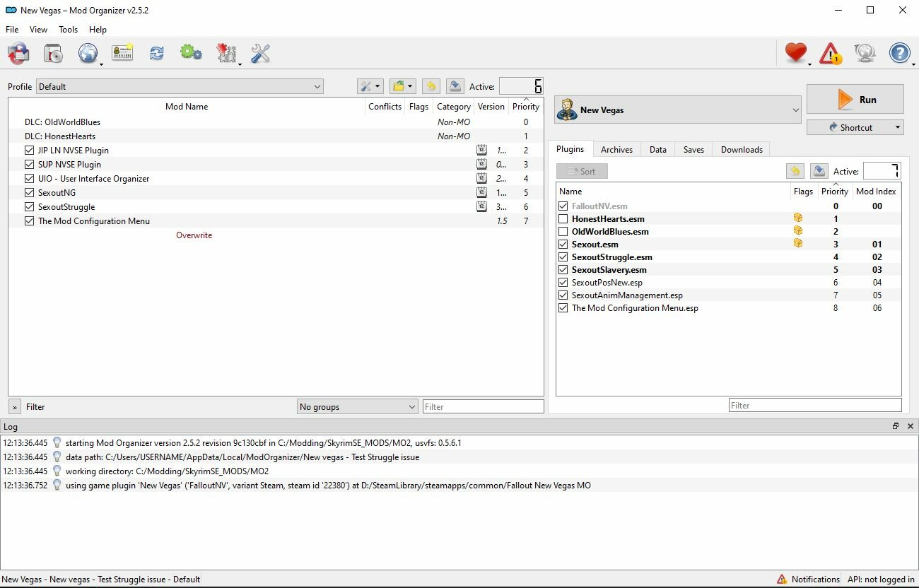Screen dimensions: 919x588
Task: Open the Profile dropdown showing Default
Action: (180, 86)
